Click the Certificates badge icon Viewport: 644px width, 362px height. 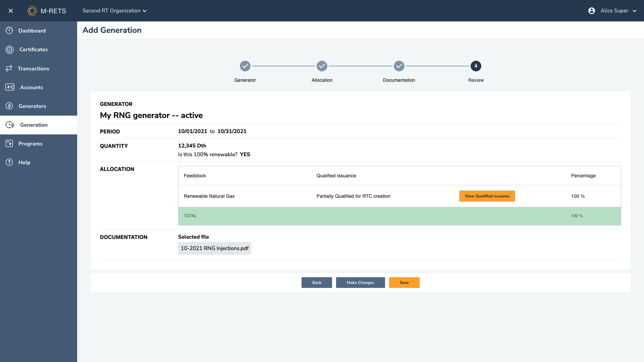[x=10, y=50]
